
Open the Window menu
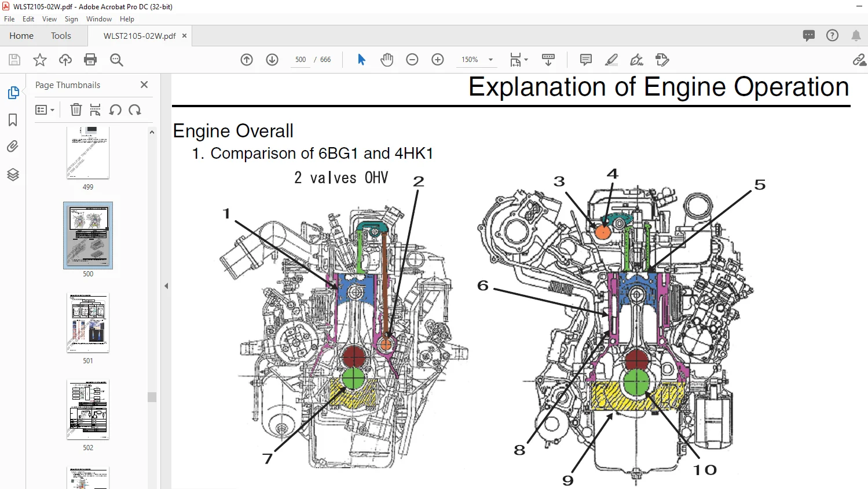99,19
